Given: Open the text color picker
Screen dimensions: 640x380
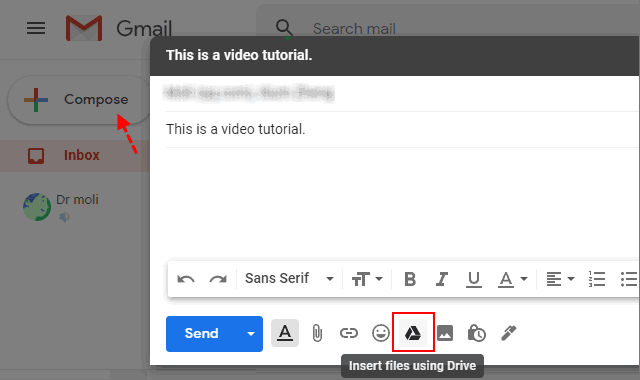Looking at the screenshot, I should (512, 280).
